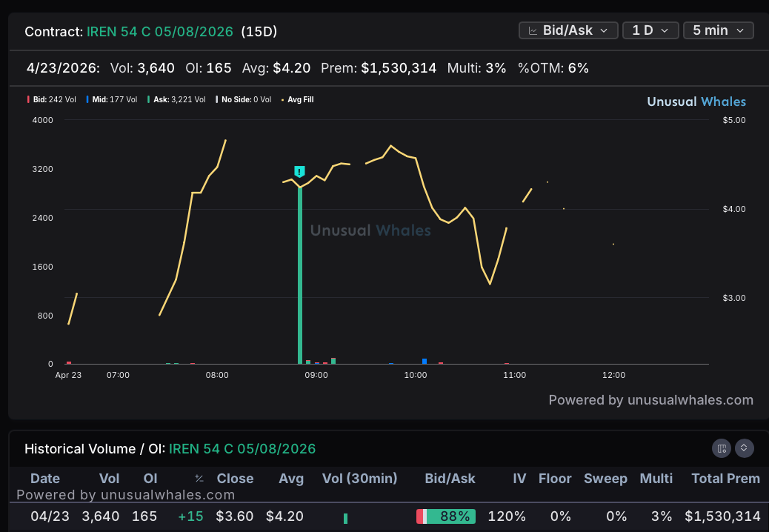Click the IREN 54 C 05/08/2026 contract link
This screenshot has height=532, width=769.
pos(160,31)
